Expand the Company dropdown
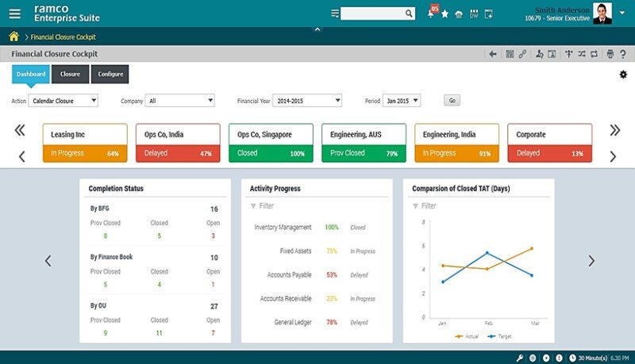This screenshot has height=364, width=635. [181, 101]
